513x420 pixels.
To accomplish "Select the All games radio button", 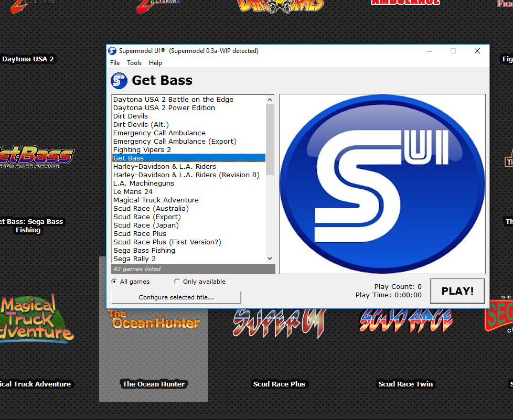I will pos(114,281).
